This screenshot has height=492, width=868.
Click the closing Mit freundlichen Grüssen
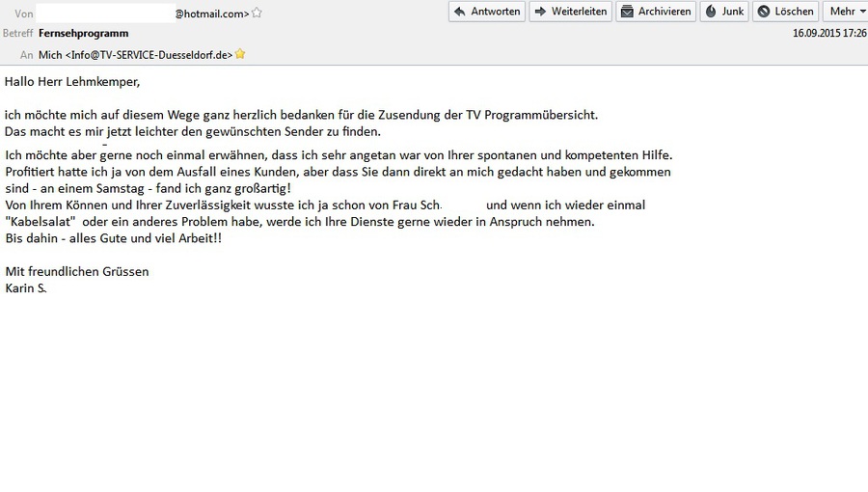tap(77, 271)
